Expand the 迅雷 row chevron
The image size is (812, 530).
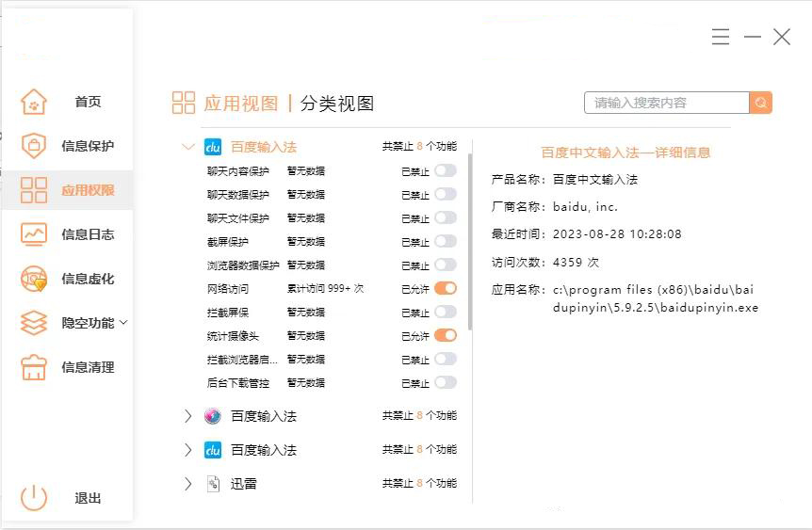188,484
